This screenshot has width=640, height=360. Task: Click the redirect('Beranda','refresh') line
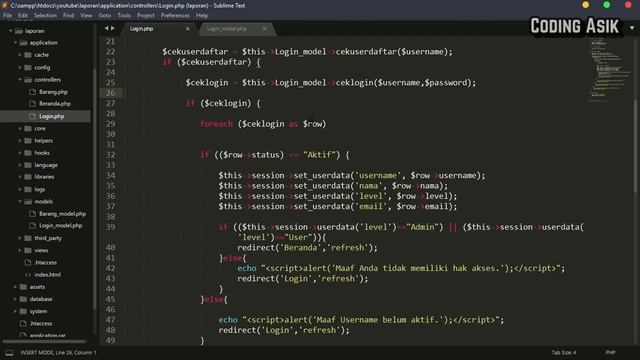307,248
